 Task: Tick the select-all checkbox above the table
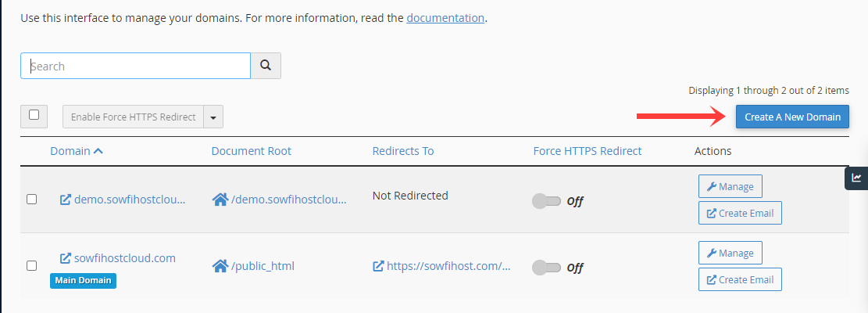point(34,115)
